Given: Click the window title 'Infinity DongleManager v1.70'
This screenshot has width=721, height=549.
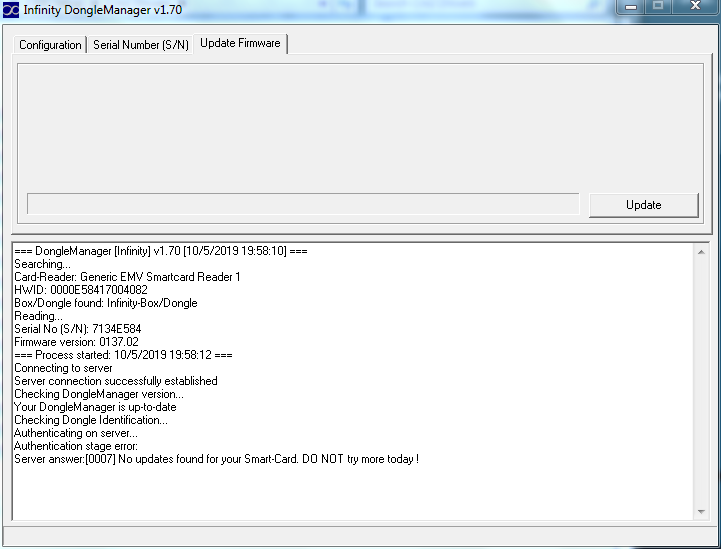Looking at the screenshot, I should point(103,10).
